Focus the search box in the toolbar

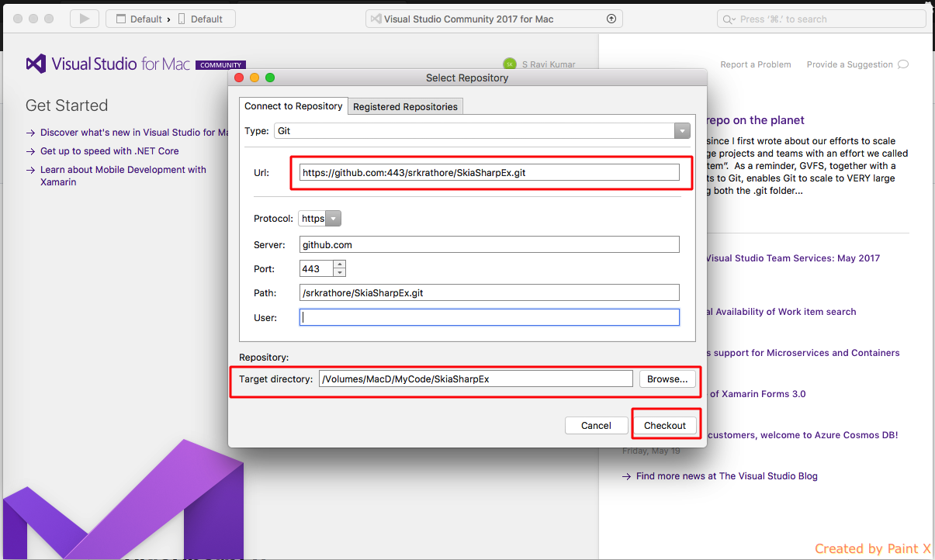click(x=821, y=19)
